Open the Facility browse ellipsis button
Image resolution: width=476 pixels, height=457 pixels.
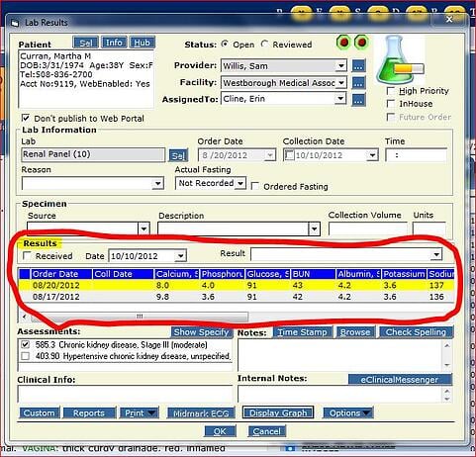coord(358,82)
